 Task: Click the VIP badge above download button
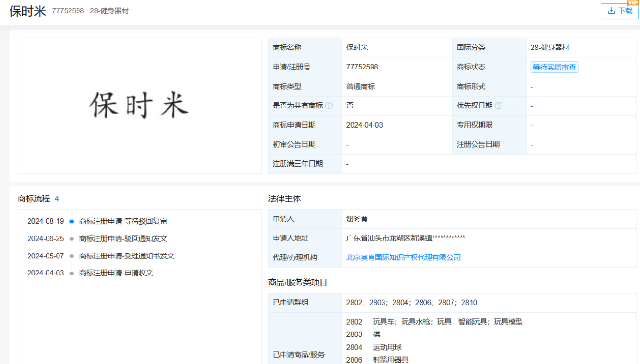[632, 3]
